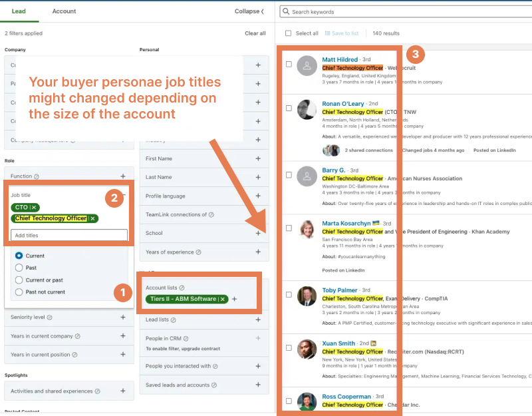
Task: Focus the Search keywords field
Action: 406,11
